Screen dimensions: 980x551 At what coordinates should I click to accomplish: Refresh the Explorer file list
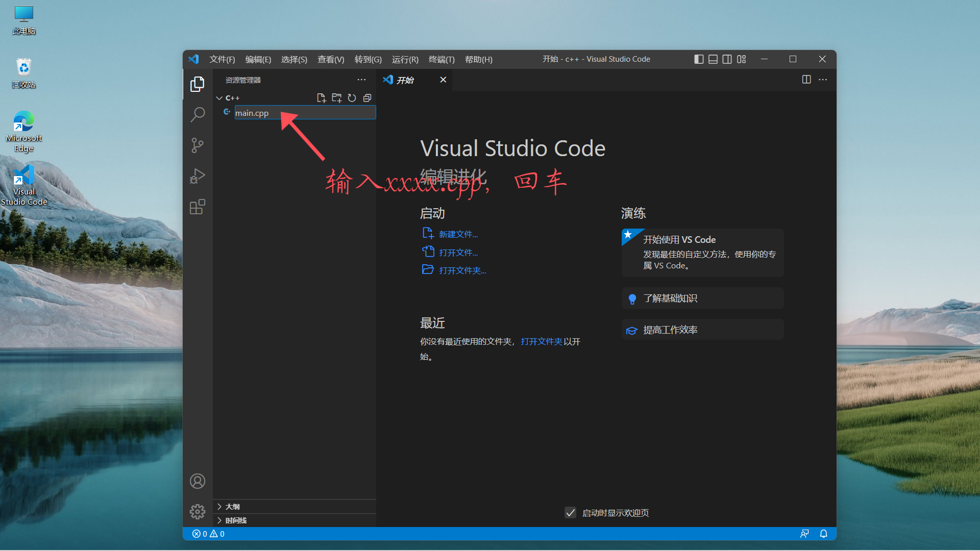(x=352, y=98)
